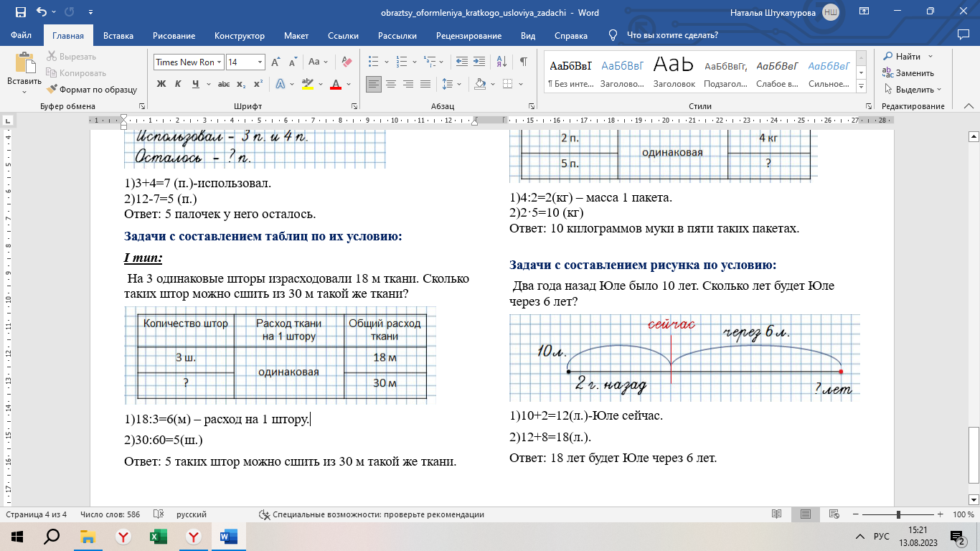
Task: Open multilevel list menu
Action: point(430,62)
